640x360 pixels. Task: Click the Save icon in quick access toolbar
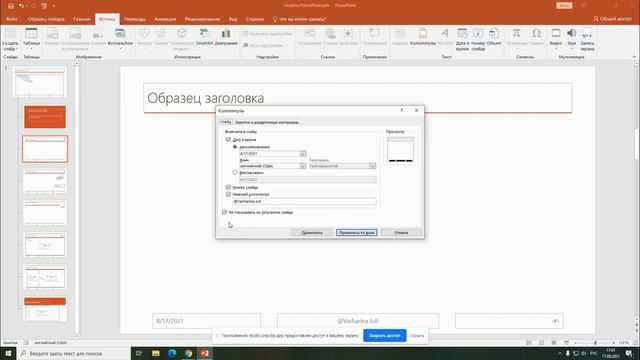(x=11, y=6)
